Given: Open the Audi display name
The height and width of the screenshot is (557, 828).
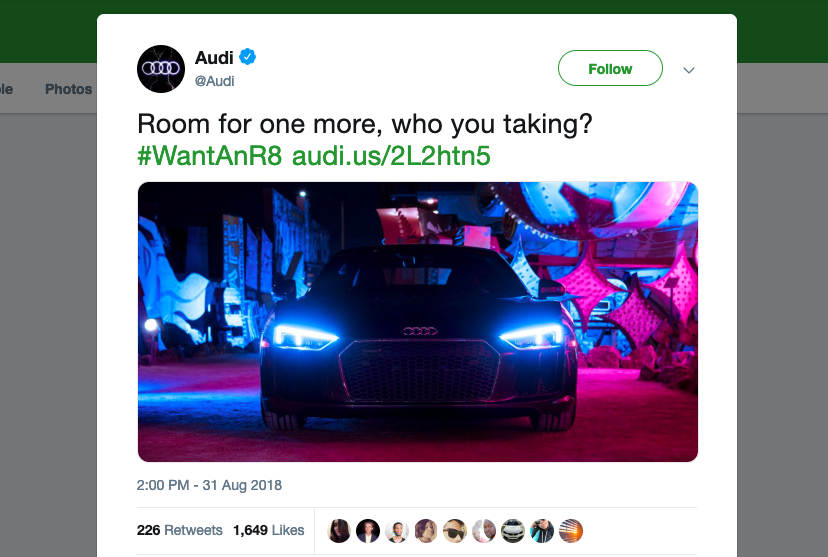Looking at the screenshot, I should point(214,57).
